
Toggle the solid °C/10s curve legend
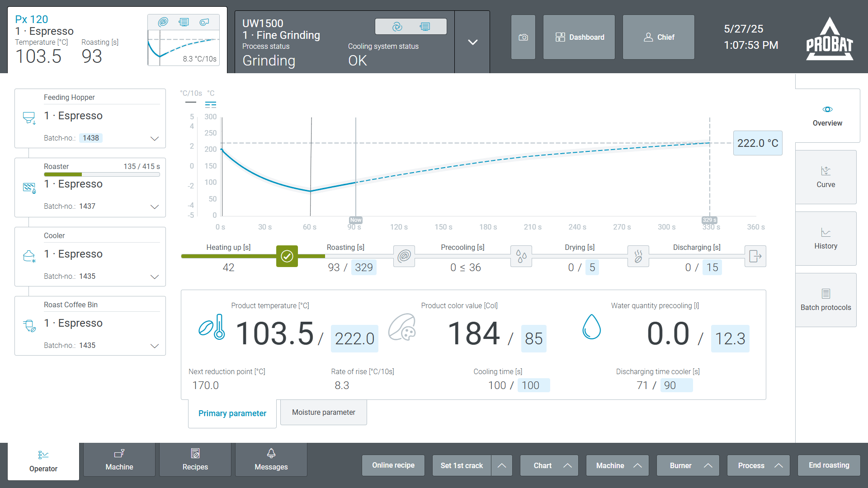191,103
